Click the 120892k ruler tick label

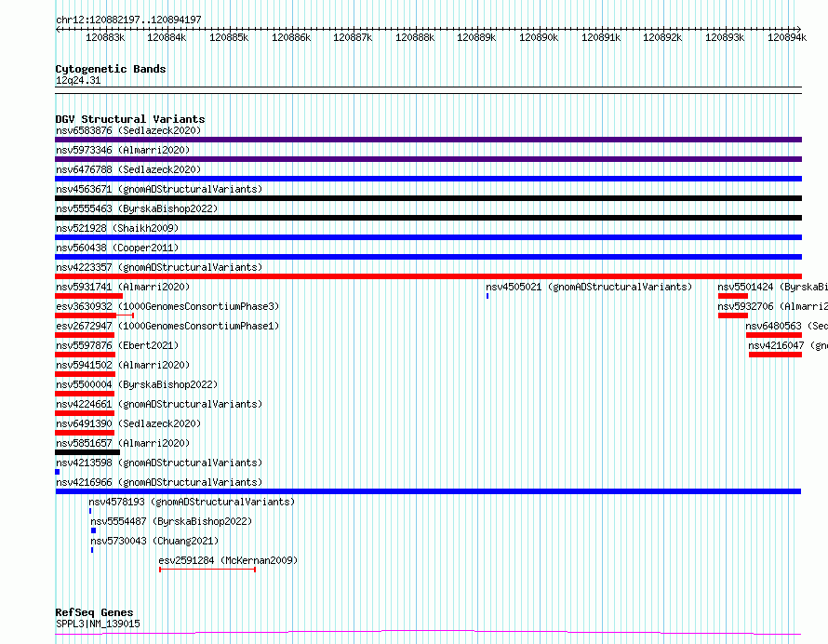[x=662, y=37]
